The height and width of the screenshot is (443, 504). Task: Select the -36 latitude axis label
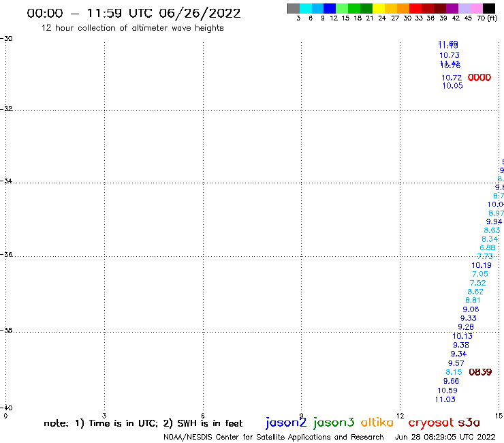pyautogui.click(x=6, y=254)
